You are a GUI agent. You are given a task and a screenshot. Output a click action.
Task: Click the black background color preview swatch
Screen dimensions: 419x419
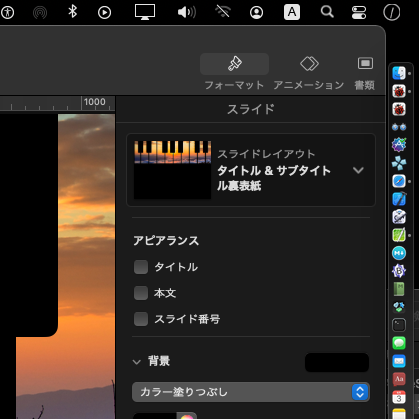point(337,363)
